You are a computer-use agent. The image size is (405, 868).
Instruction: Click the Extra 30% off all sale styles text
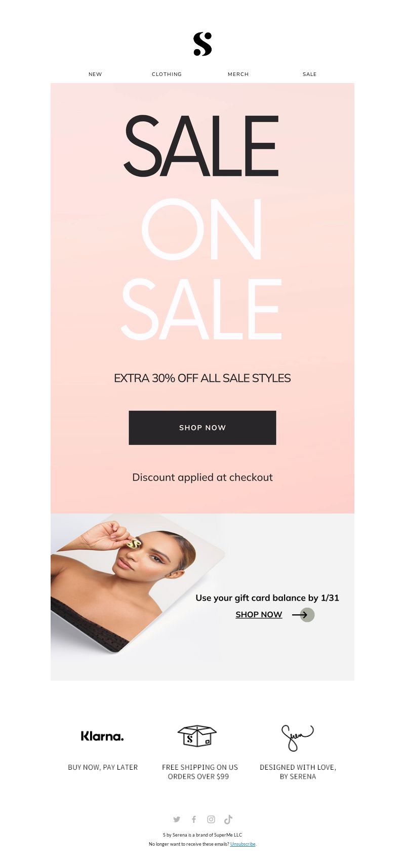(202, 378)
